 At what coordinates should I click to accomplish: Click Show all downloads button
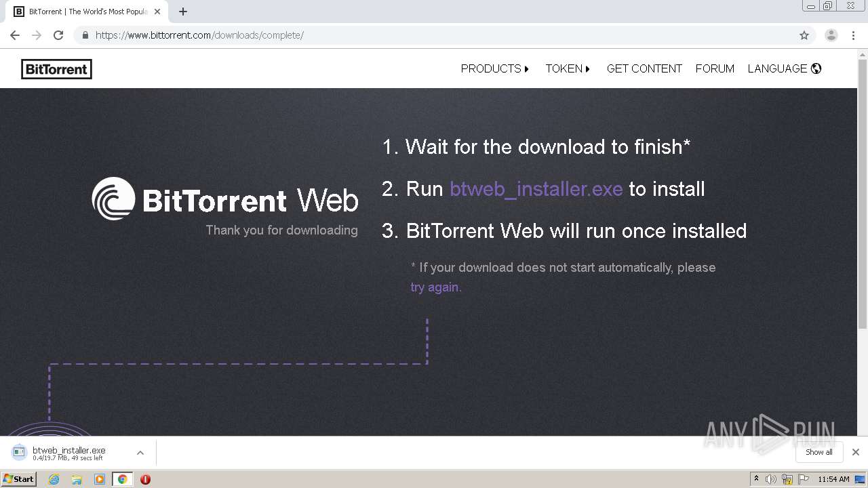pos(819,452)
